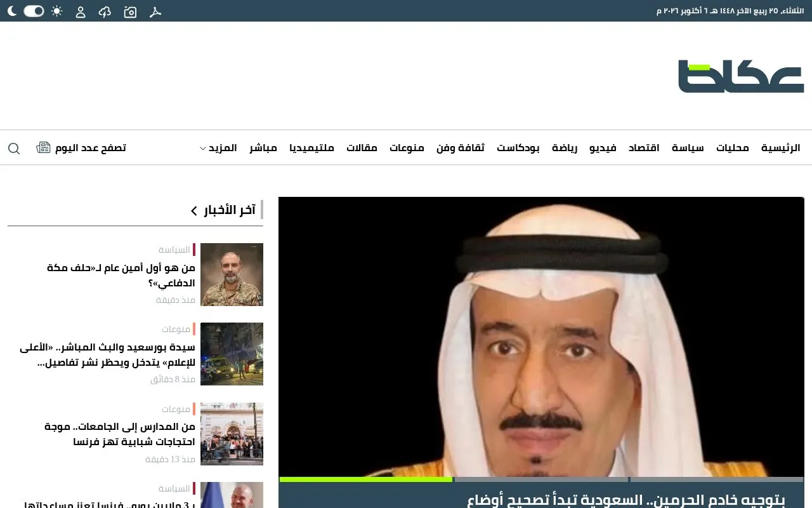Image resolution: width=812 pixels, height=508 pixels.
Task: Go to الرئيسية menu item
Action: (x=781, y=148)
